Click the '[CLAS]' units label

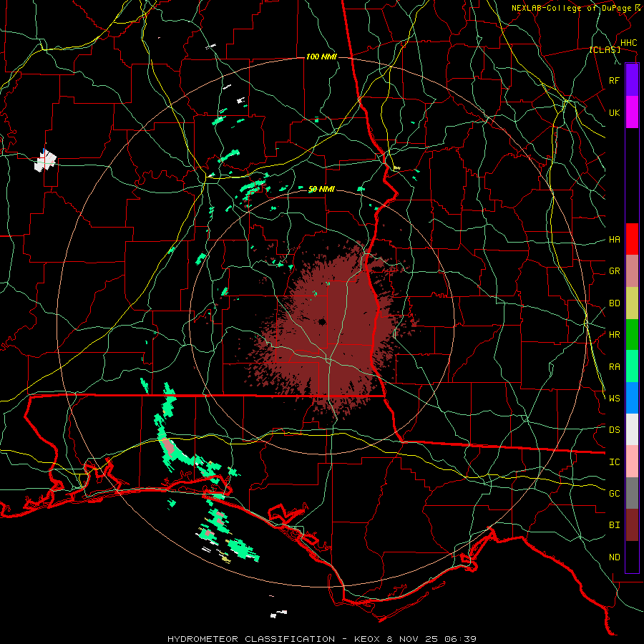tap(605, 50)
